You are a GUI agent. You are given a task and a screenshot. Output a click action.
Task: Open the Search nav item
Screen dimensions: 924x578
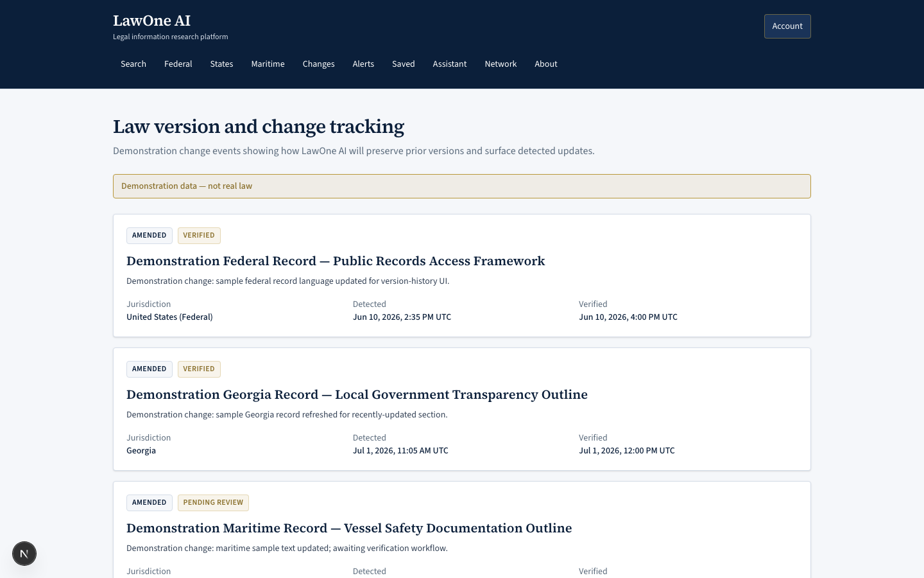pos(133,64)
